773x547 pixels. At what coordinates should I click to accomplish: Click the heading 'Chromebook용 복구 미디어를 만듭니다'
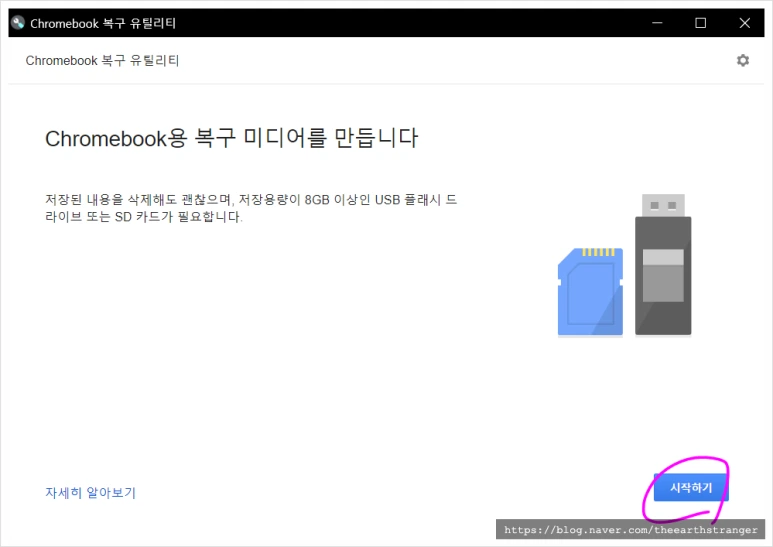(x=231, y=138)
